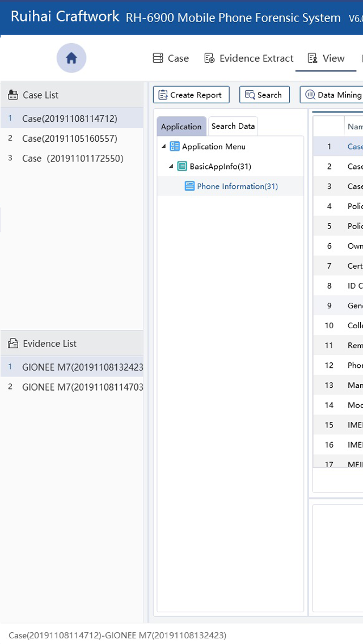Click the Home icon button
The height and width of the screenshot is (644, 363).
coord(71,58)
